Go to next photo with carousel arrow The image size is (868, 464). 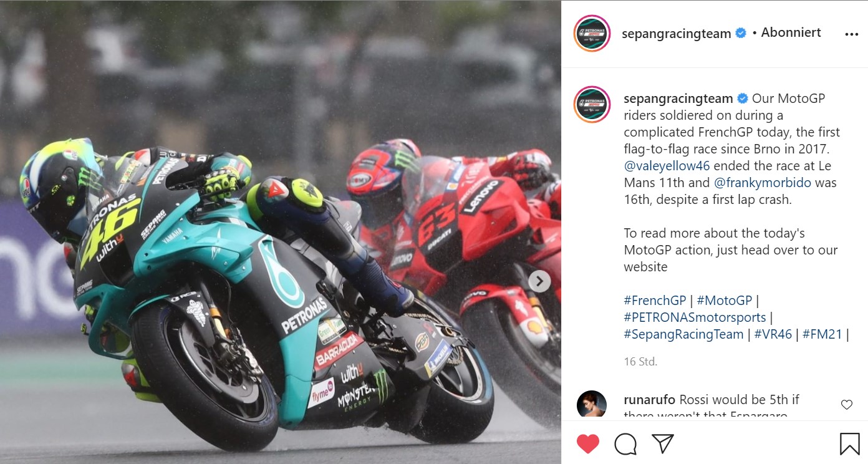(539, 281)
